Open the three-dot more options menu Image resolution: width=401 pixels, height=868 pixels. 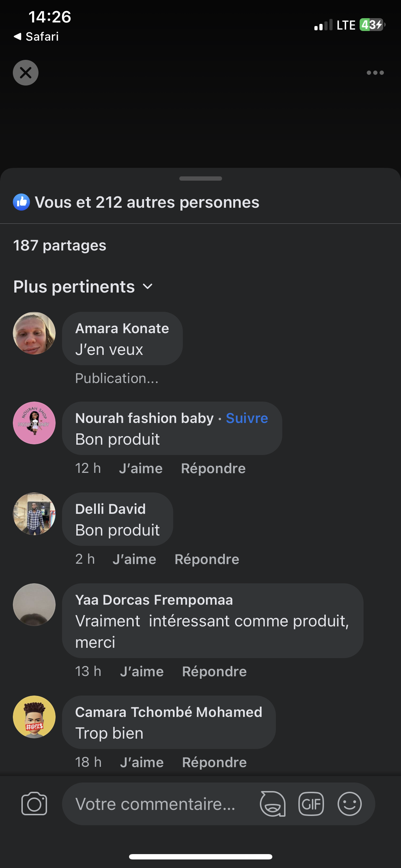[x=375, y=73]
